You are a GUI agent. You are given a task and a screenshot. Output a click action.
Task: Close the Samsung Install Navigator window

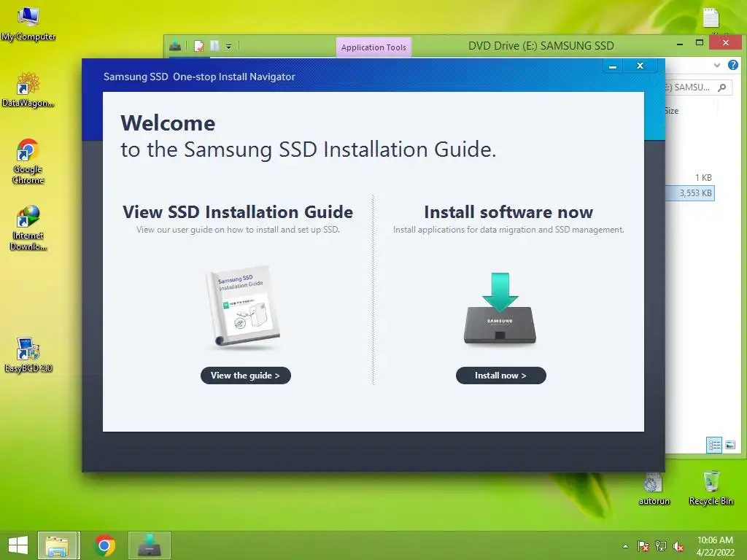[x=640, y=66]
